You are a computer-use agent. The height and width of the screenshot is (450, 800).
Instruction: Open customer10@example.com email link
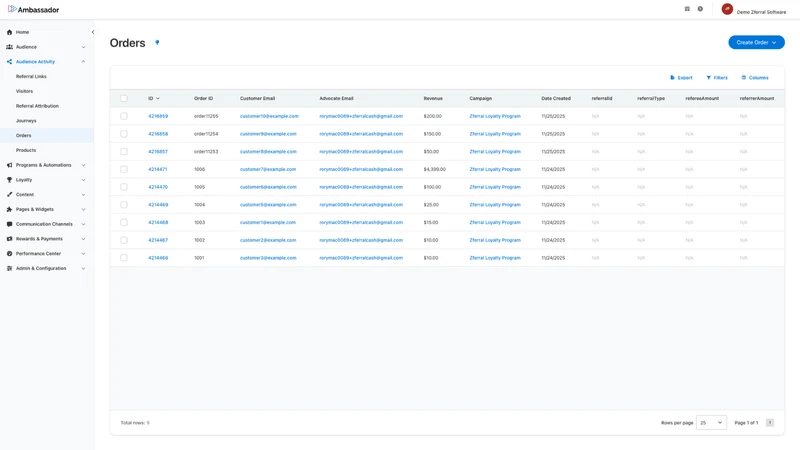pos(269,116)
